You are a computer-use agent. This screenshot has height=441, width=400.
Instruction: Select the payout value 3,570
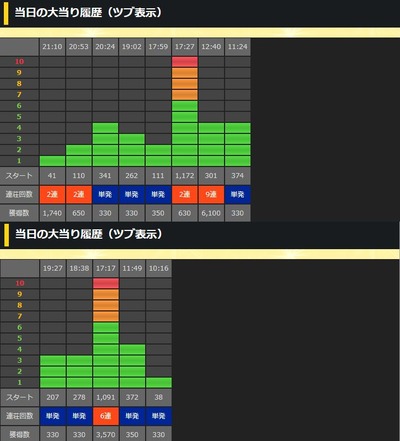106,434
